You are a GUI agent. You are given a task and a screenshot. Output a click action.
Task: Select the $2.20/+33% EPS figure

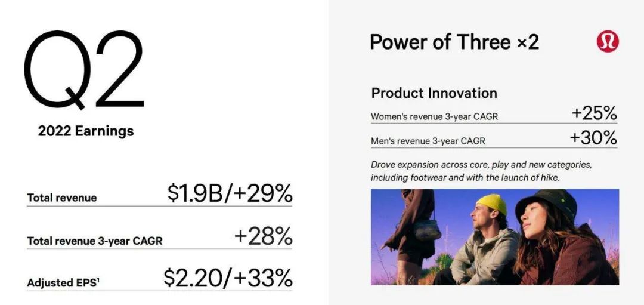click(x=228, y=278)
